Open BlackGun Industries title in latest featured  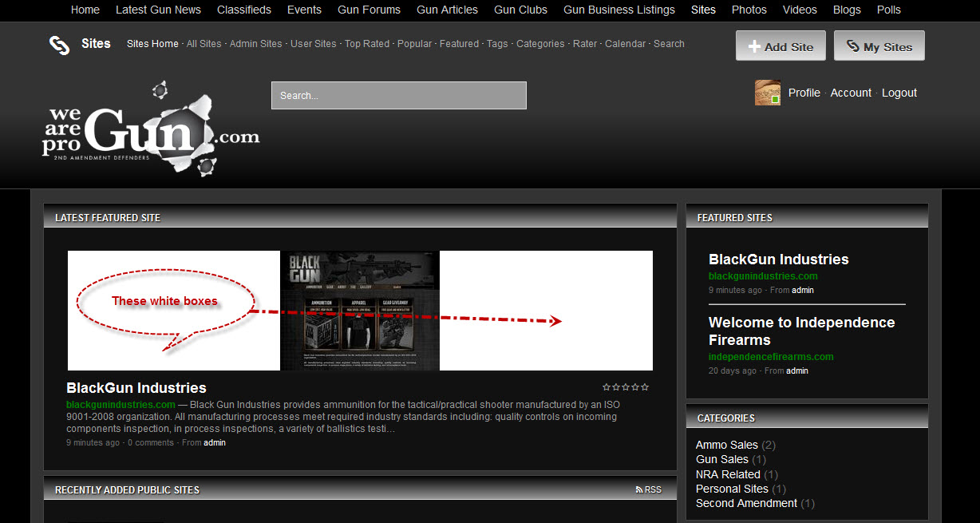point(136,388)
